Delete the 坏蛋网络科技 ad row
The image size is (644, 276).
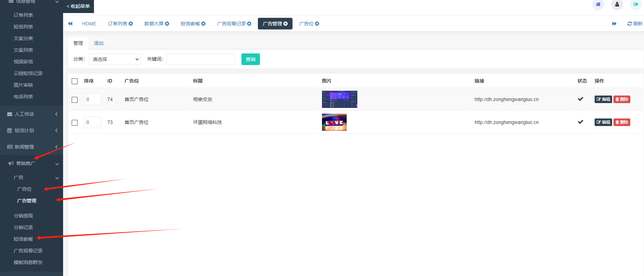622,122
